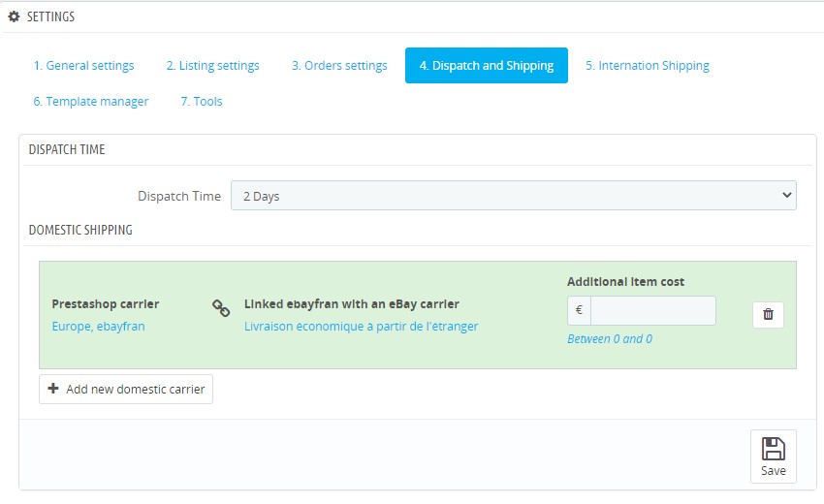Image resolution: width=824 pixels, height=504 pixels.
Task: Click the Livraison economique eBay carrier link
Action: 361,327
